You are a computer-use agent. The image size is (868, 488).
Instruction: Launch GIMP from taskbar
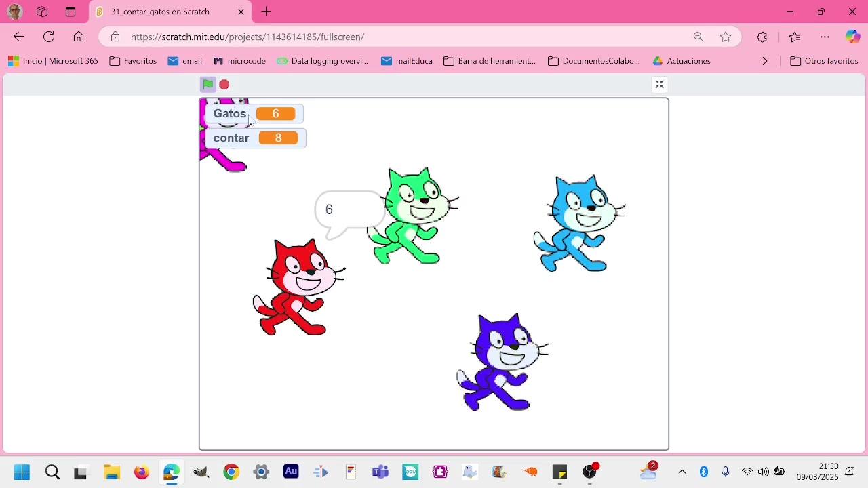(201, 472)
